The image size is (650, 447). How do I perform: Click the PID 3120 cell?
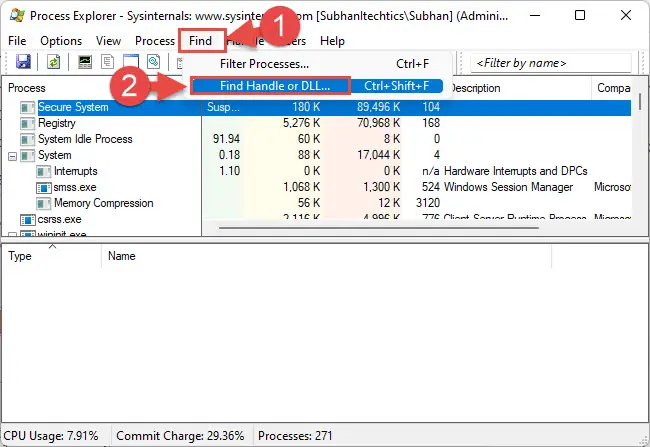pyautogui.click(x=428, y=203)
